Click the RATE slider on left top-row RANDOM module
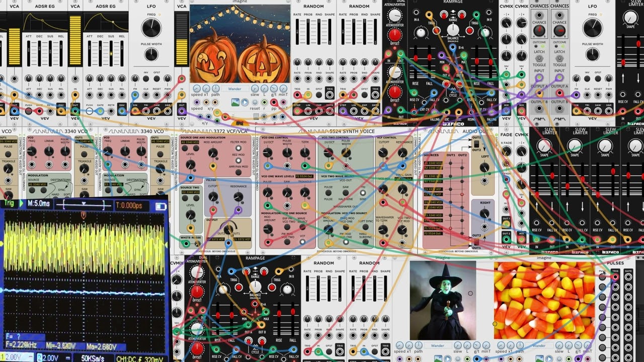The image size is (644, 362). (297, 31)
